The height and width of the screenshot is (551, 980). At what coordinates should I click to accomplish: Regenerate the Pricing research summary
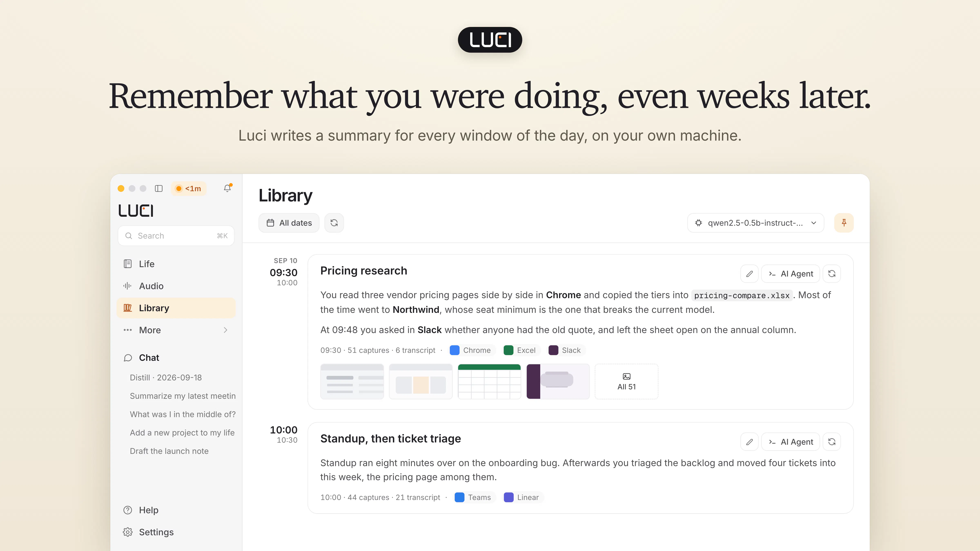[x=832, y=274]
